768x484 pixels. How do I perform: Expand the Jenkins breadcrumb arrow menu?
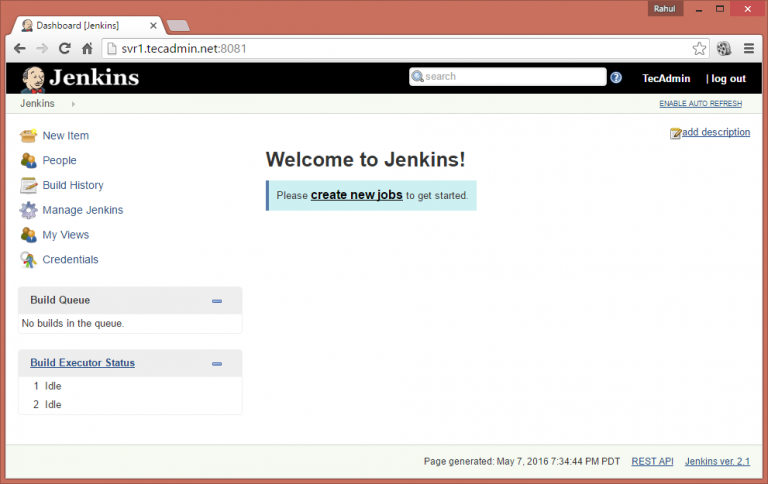click(73, 104)
